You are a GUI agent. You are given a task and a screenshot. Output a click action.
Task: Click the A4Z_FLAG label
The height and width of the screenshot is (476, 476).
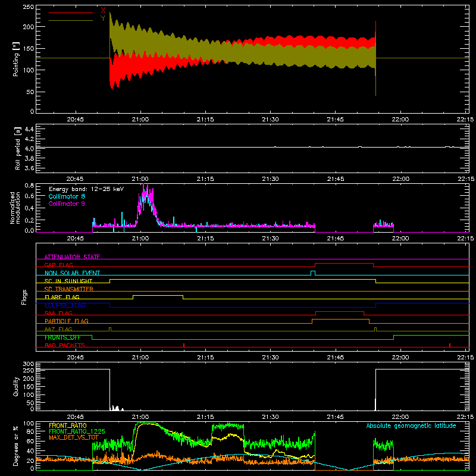pyautogui.click(x=58, y=329)
